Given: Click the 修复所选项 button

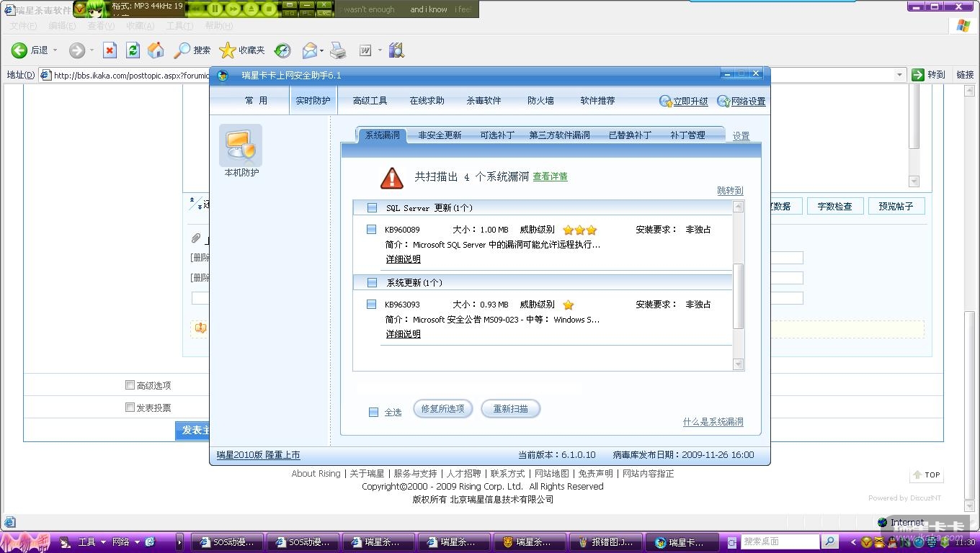Looking at the screenshot, I should coord(442,409).
